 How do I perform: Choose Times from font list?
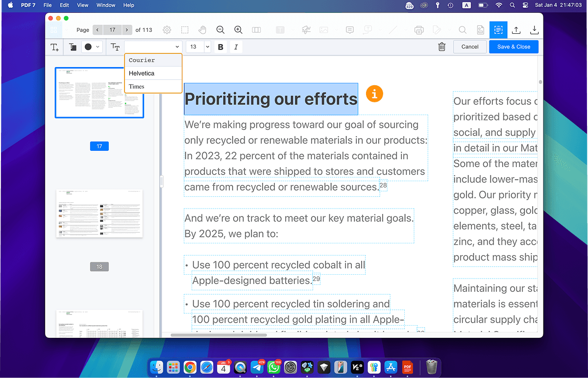(153, 87)
